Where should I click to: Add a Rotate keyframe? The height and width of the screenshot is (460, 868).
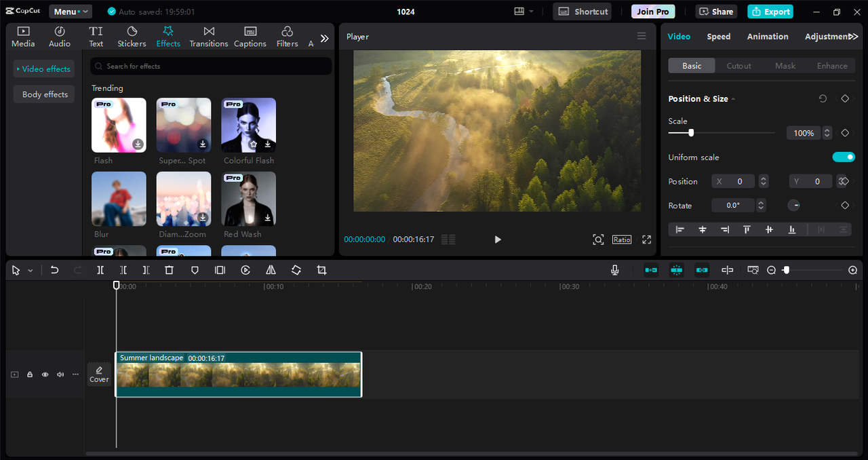click(845, 206)
